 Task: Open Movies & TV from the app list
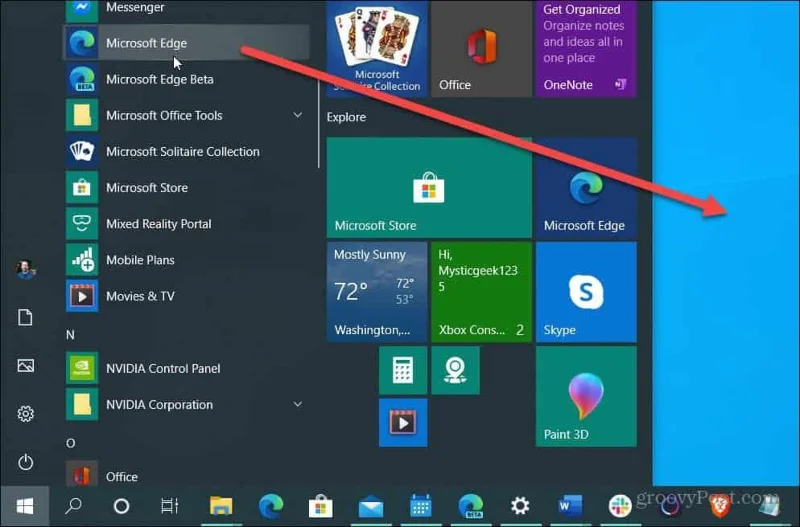tap(186, 296)
